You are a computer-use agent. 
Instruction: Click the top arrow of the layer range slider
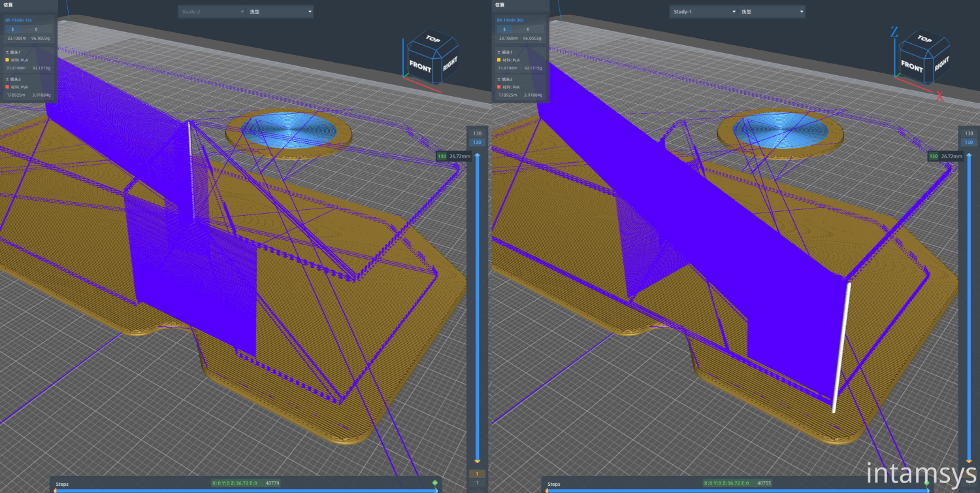pyautogui.click(x=478, y=155)
